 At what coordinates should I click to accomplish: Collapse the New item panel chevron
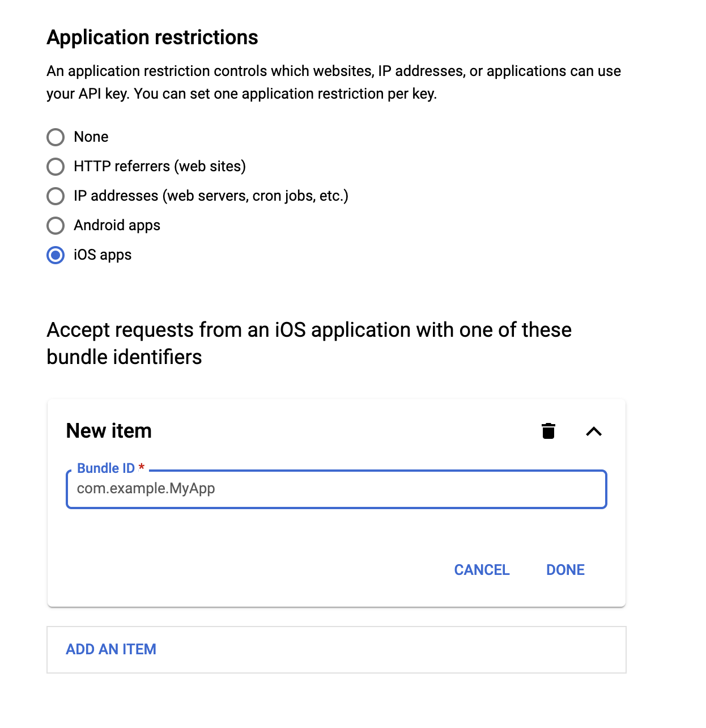593,431
